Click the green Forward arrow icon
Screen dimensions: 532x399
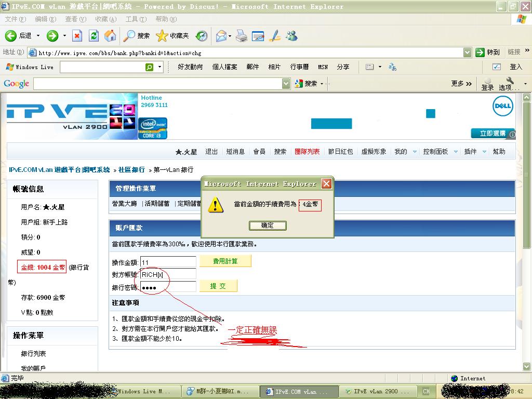point(52,36)
